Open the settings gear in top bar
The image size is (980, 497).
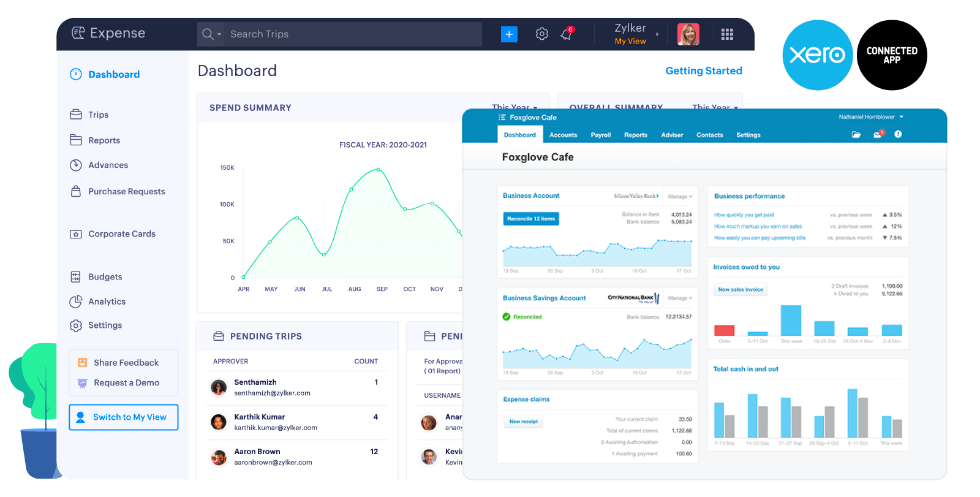pyautogui.click(x=541, y=34)
